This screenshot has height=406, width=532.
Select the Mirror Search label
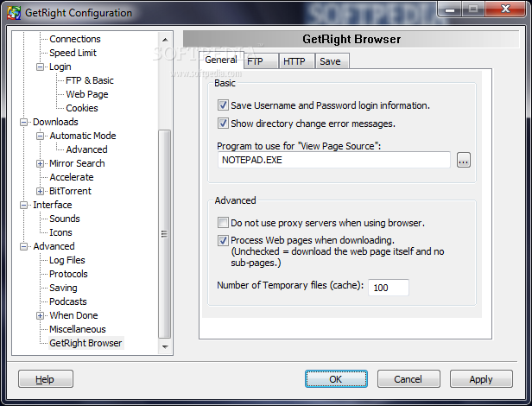77,163
